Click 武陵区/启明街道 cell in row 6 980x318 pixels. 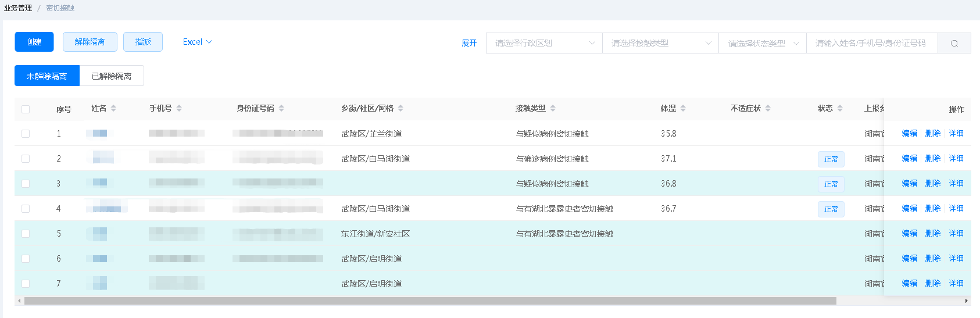coord(371,259)
